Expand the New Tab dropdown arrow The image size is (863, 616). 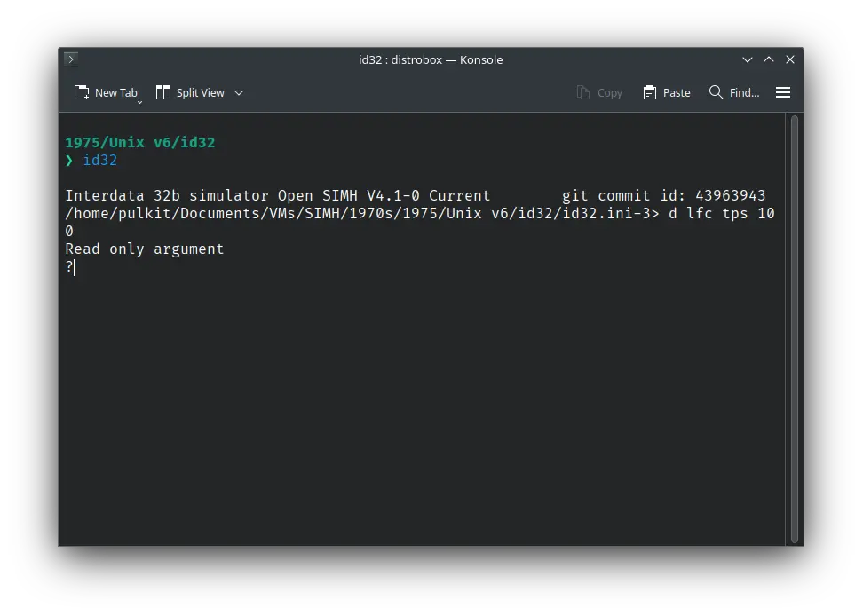(139, 102)
